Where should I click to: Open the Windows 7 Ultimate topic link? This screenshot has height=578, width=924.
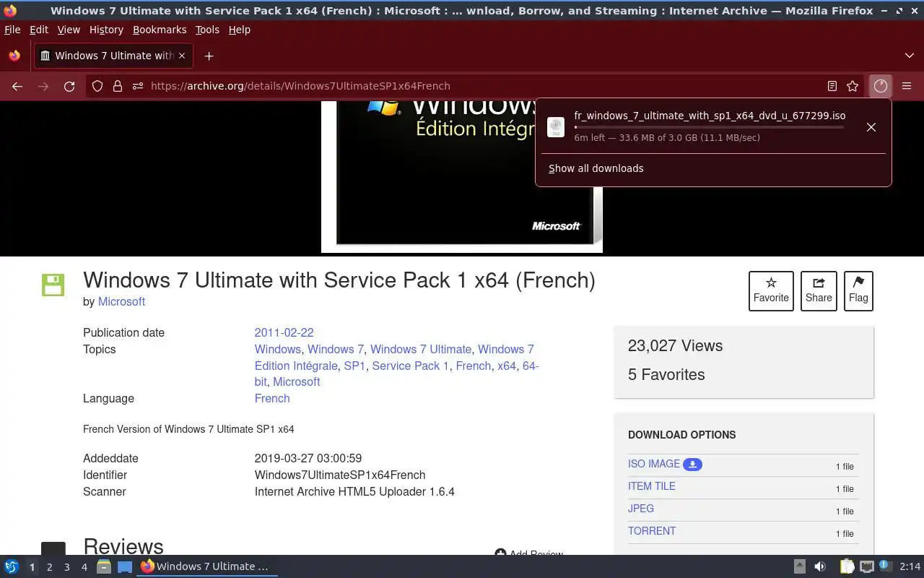click(x=421, y=349)
